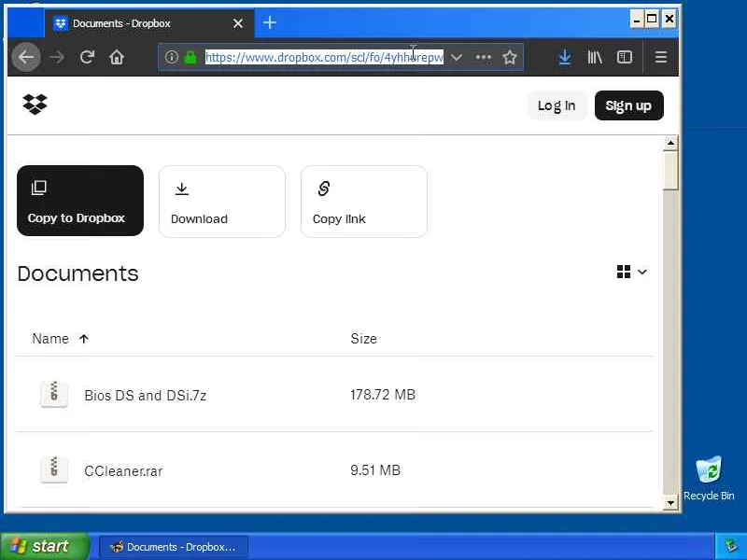Click the Dropbox logo

click(x=35, y=104)
